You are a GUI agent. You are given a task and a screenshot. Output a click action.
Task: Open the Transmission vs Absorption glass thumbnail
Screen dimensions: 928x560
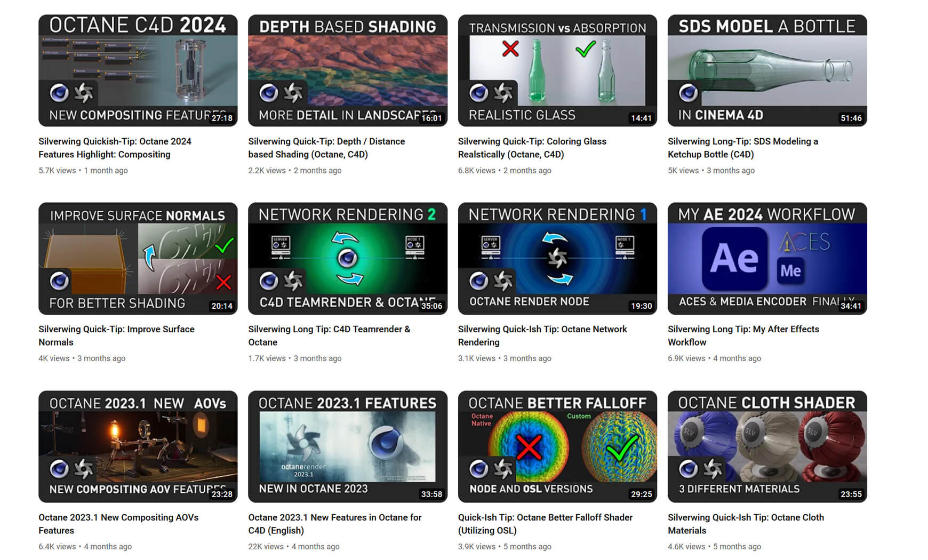(557, 70)
